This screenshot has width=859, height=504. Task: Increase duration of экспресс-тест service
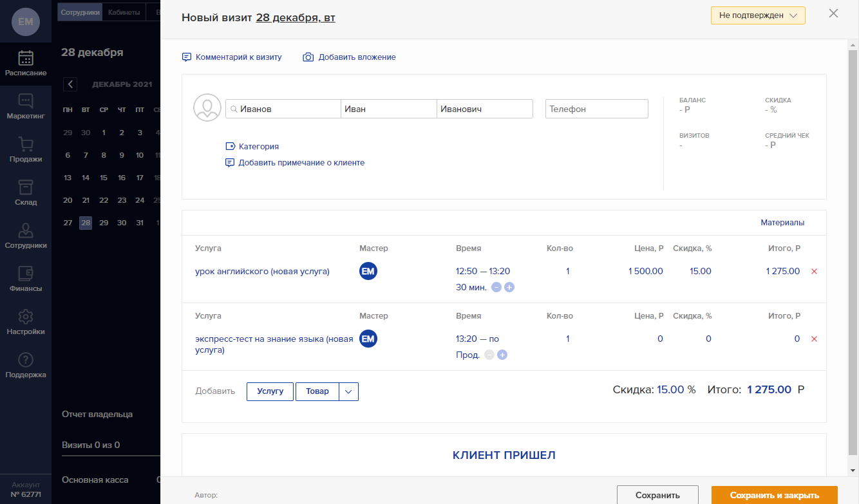pyautogui.click(x=502, y=355)
